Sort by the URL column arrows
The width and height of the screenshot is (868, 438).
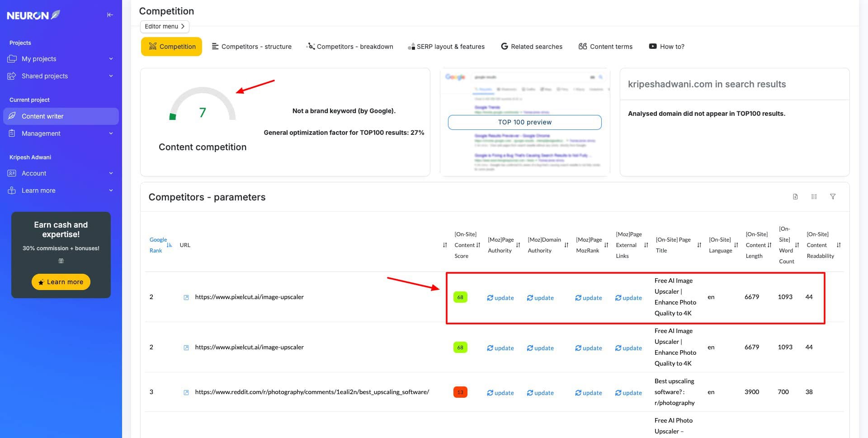(x=445, y=245)
